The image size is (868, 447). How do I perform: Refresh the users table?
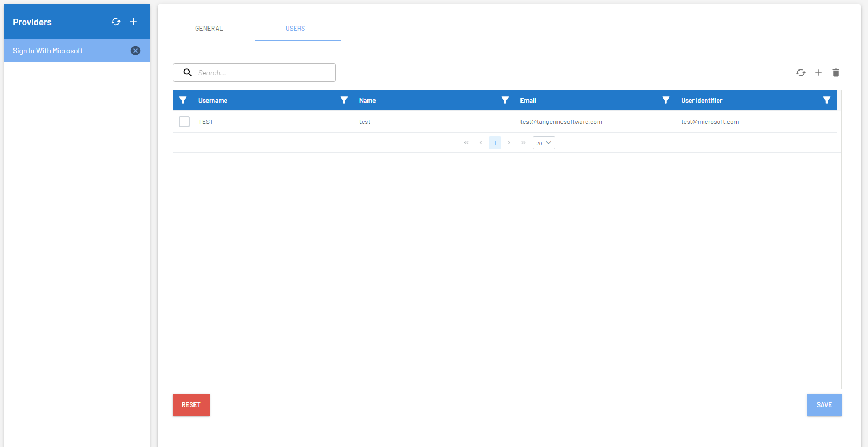point(801,73)
